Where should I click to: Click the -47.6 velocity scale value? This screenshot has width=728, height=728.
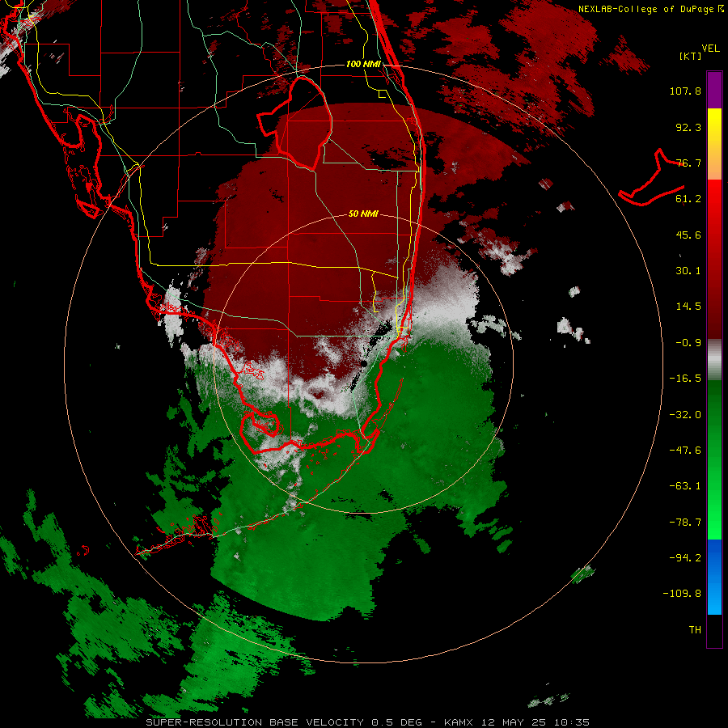coord(685,451)
